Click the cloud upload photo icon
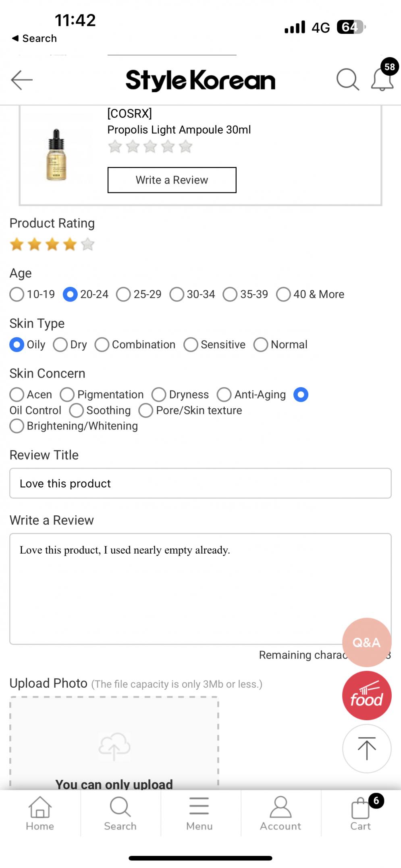401x868 pixels. pos(114,746)
